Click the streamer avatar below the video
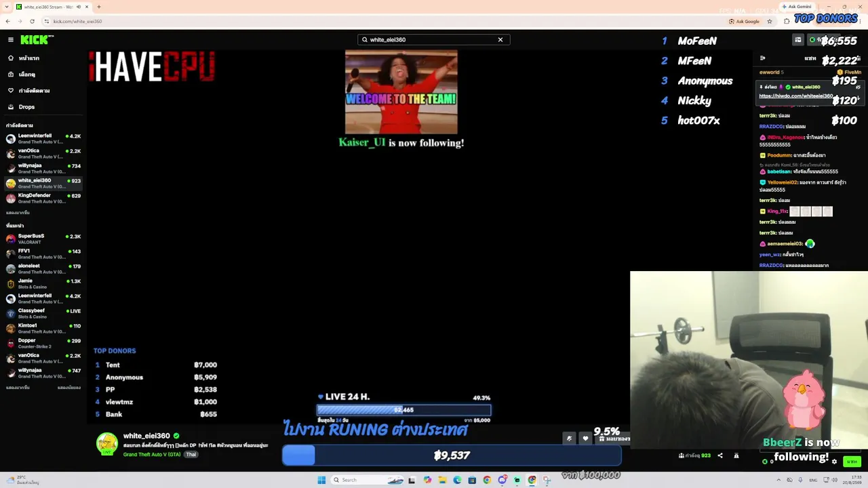This screenshot has width=868, height=488. (x=106, y=443)
